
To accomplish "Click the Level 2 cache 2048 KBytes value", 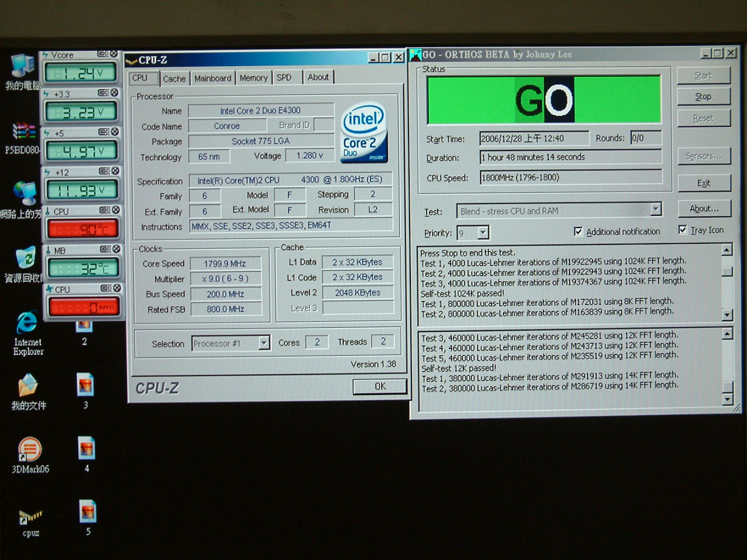I will pyautogui.click(x=358, y=292).
